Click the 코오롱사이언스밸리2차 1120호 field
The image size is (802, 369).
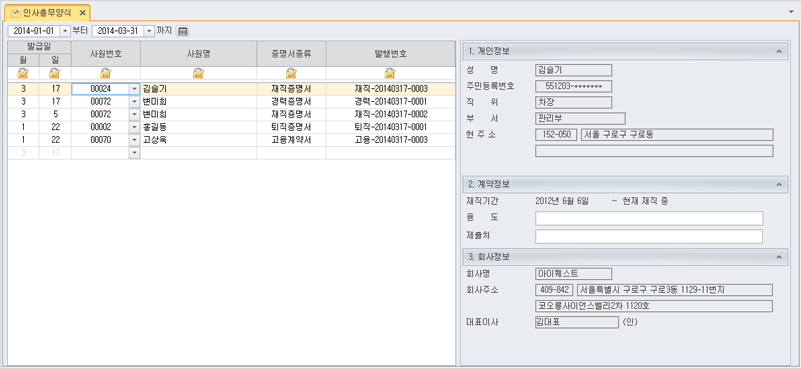[x=654, y=306]
